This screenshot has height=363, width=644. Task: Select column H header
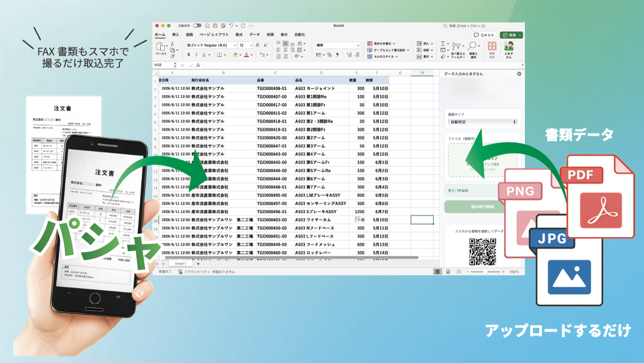422,73
